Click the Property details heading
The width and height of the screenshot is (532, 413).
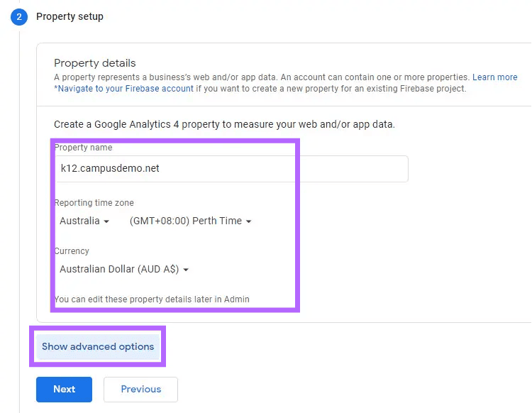[94, 63]
